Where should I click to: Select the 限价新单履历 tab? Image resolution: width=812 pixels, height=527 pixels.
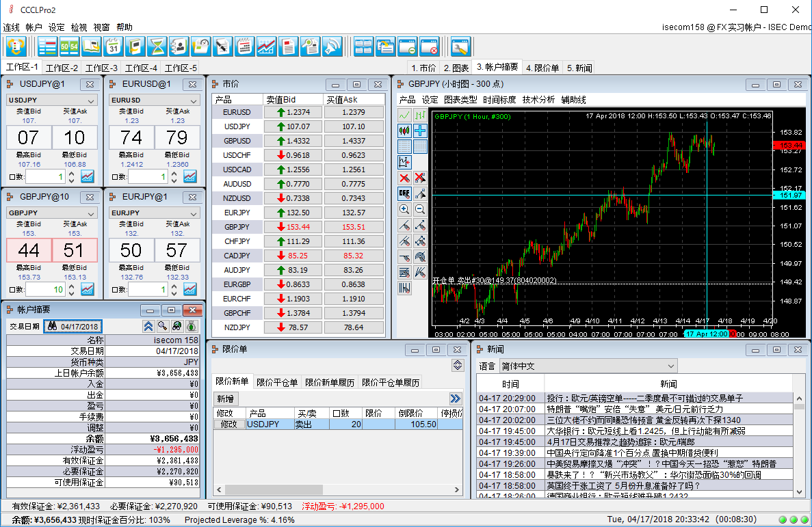click(x=330, y=383)
